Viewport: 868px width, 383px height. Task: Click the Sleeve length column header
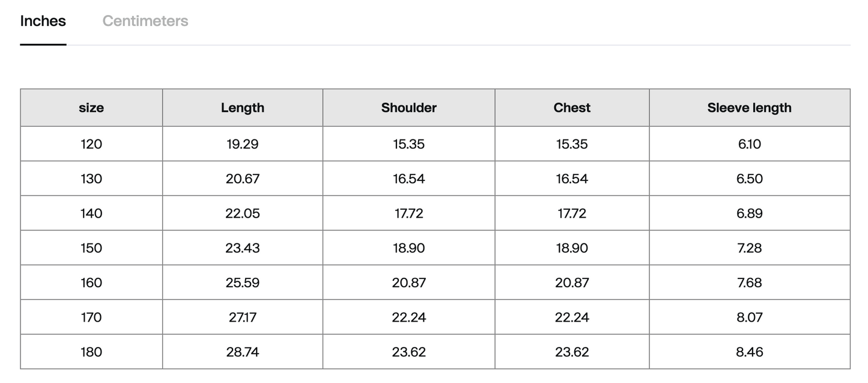[x=750, y=108]
